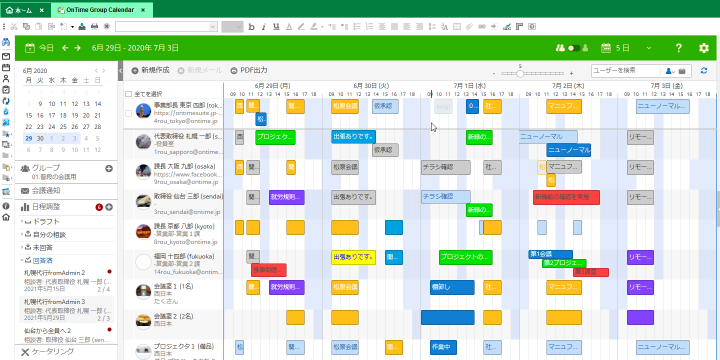Screen dimensions: 720x360
Task: Select the 東京 四郎 user checkbox
Action: [129, 113]
